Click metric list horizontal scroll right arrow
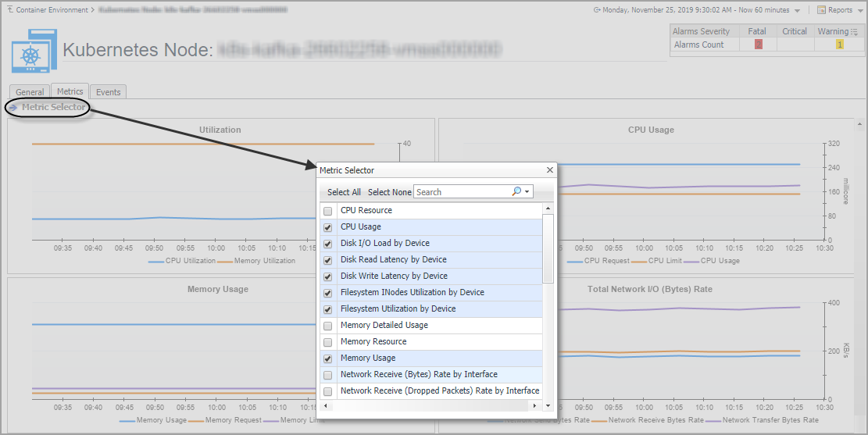This screenshot has height=435, width=868. pyautogui.click(x=534, y=405)
